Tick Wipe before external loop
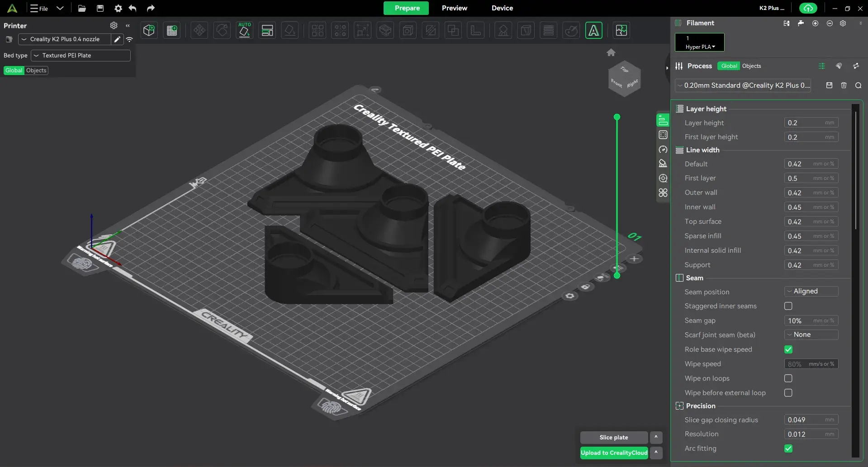 point(788,393)
